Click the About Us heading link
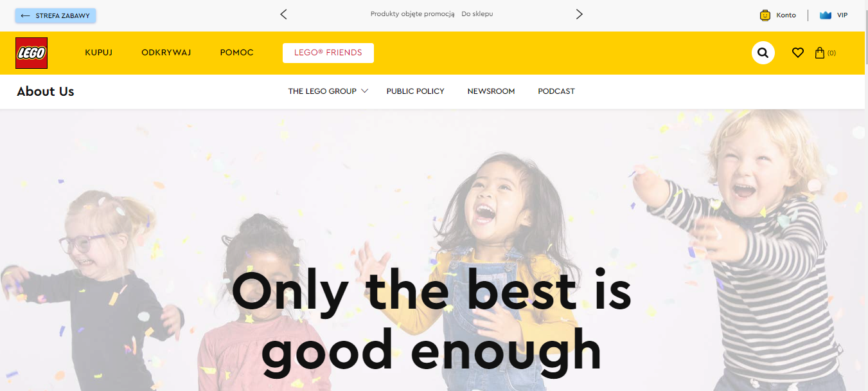868x391 pixels. 46,91
